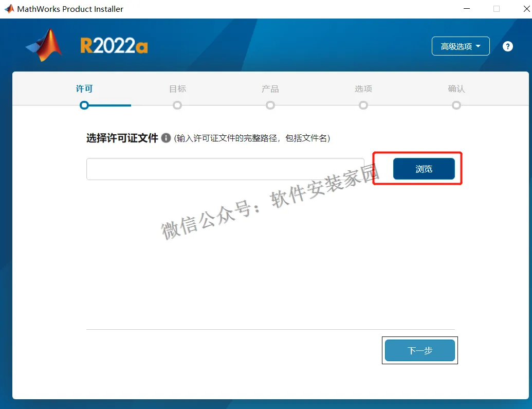Open the 高级选项 dropdown

click(x=461, y=46)
